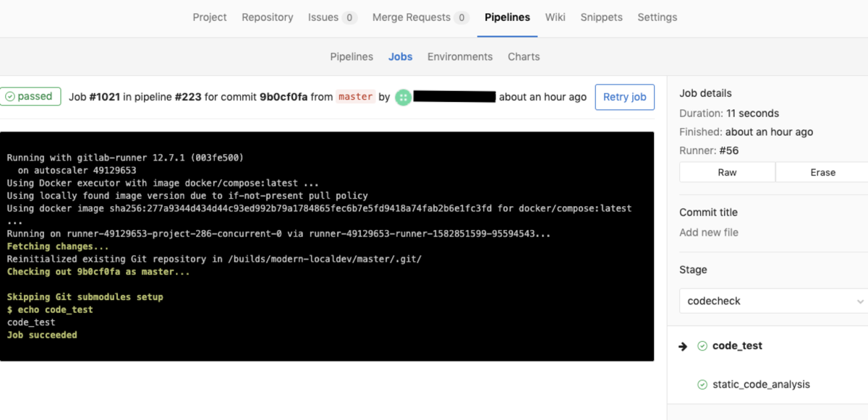Viewport: 868px width, 420px height.
Task: Open the 'Add new file' commit title
Action: [709, 232]
